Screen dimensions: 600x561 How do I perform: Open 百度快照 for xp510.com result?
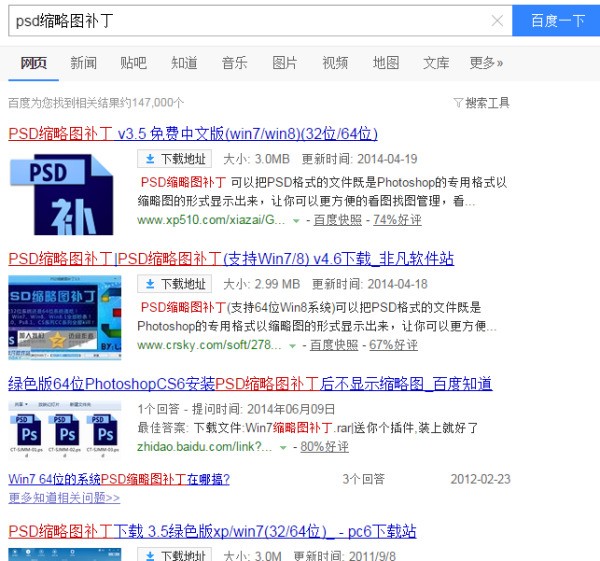(338, 220)
